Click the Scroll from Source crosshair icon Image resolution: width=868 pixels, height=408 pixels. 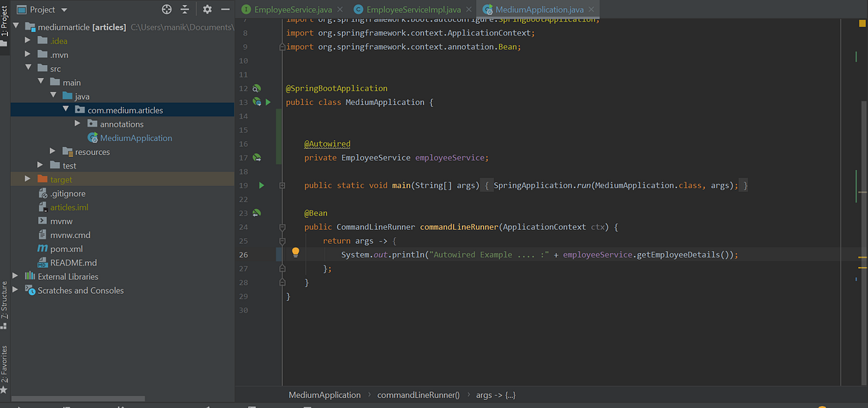167,9
